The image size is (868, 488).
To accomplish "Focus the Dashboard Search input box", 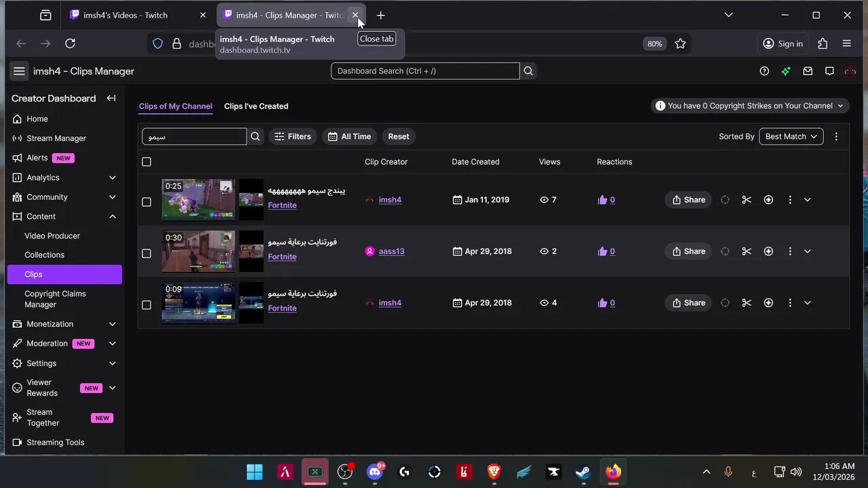I will (425, 70).
